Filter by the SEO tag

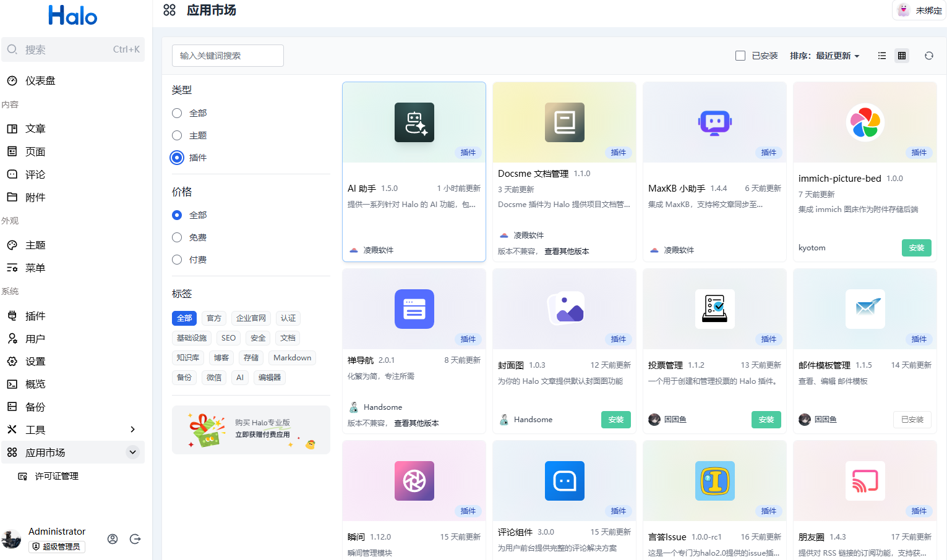pyautogui.click(x=228, y=338)
